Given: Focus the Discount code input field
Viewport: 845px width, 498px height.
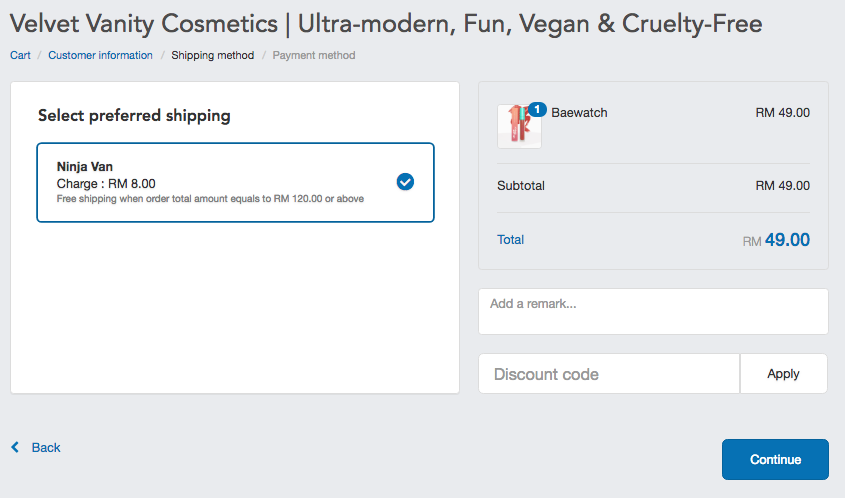Looking at the screenshot, I should click(609, 374).
